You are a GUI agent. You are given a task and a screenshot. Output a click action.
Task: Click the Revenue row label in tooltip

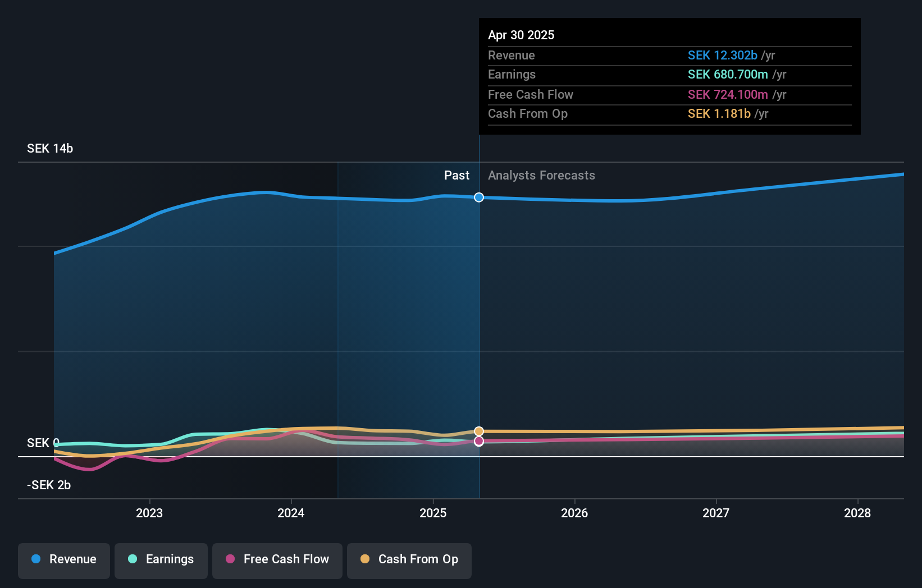coord(512,55)
